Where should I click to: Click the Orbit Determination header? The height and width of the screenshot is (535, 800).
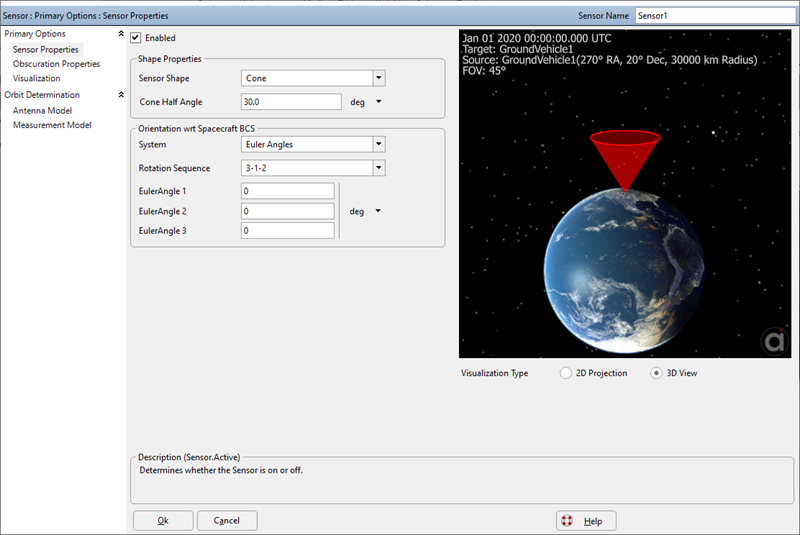pyautogui.click(x=42, y=95)
